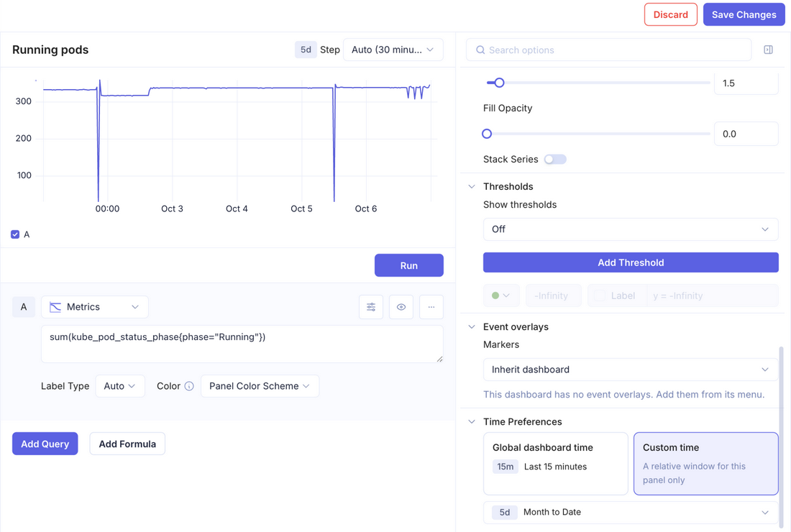The width and height of the screenshot is (791, 532).
Task: Select Global dashboard time option
Action: (555, 464)
